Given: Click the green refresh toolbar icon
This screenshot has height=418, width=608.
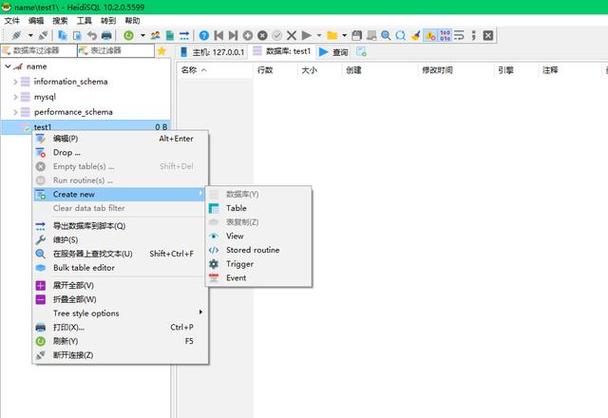Looking at the screenshot, I should click(128, 36).
